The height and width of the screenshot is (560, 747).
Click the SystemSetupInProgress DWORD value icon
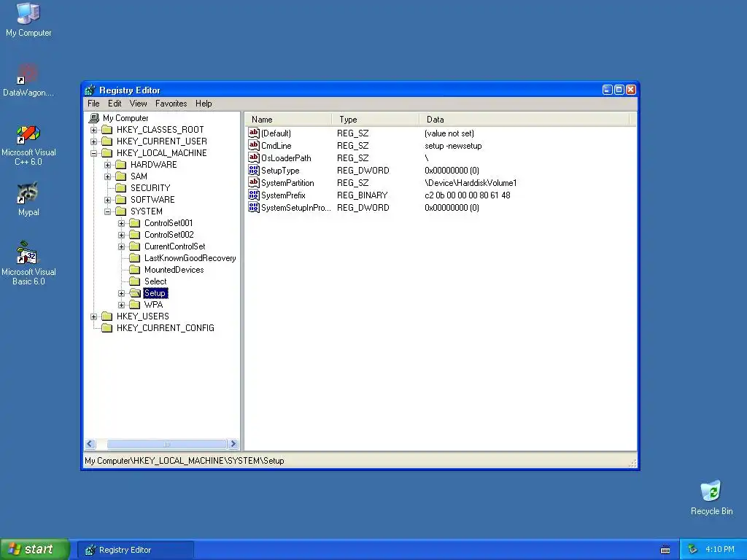tap(254, 207)
